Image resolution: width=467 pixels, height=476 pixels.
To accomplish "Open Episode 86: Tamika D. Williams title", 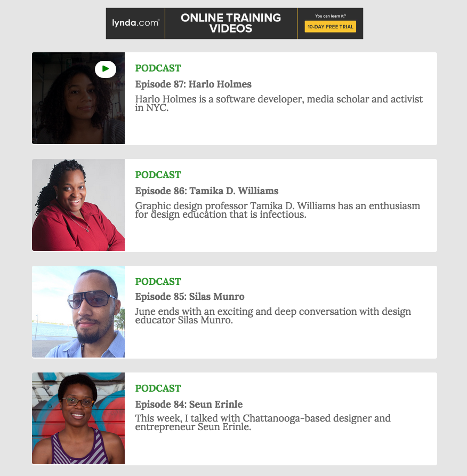I will 206,191.
